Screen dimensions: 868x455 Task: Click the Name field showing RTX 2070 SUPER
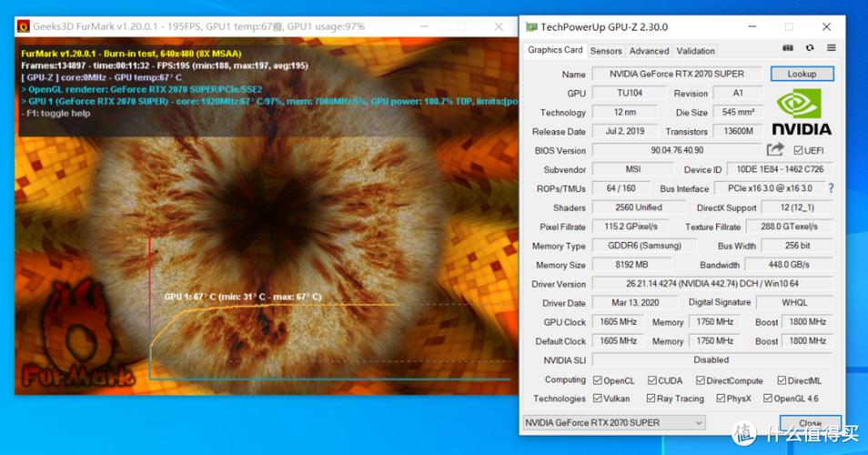(x=676, y=74)
